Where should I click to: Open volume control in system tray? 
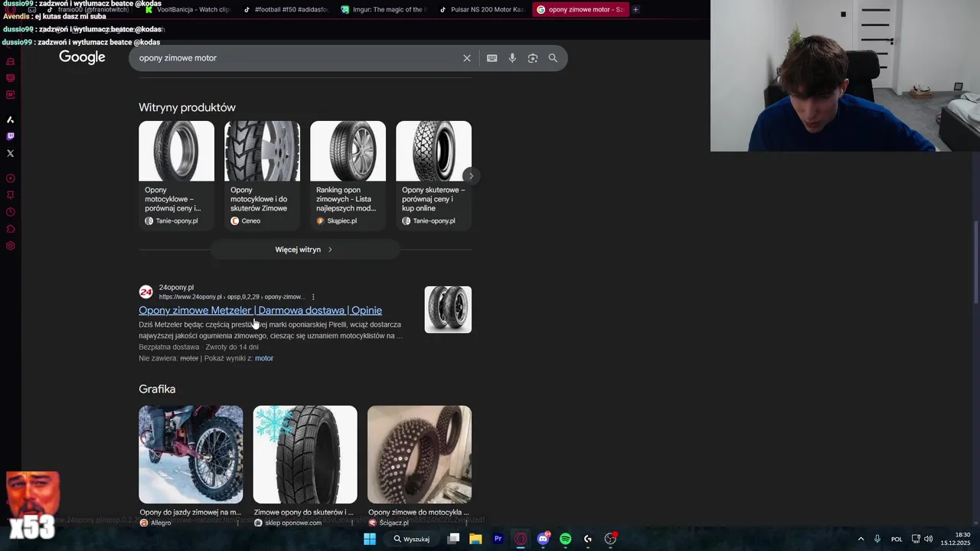[x=929, y=539]
